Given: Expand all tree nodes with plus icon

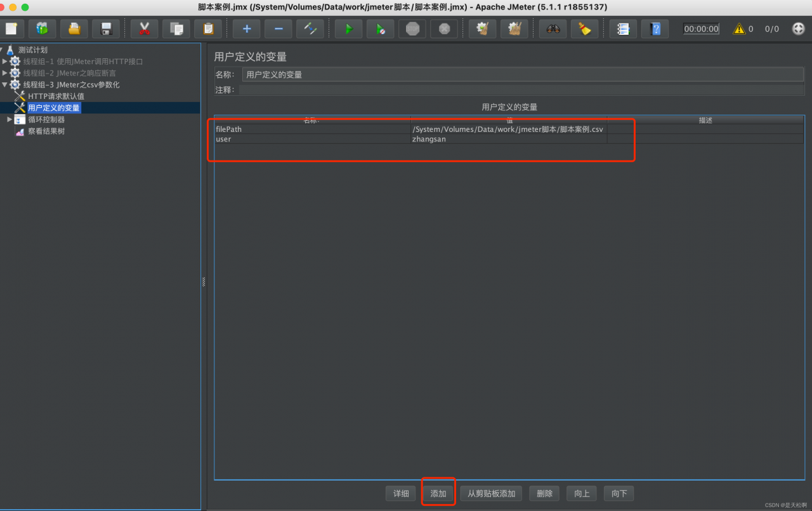Looking at the screenshot, I should click(x=247, y=29).
